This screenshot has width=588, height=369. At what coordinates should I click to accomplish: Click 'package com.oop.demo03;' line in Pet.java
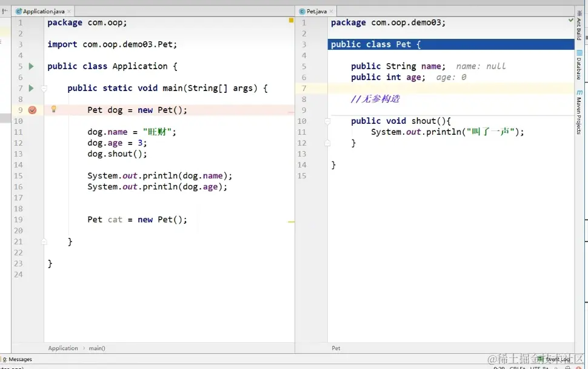[x=388, y=22]
